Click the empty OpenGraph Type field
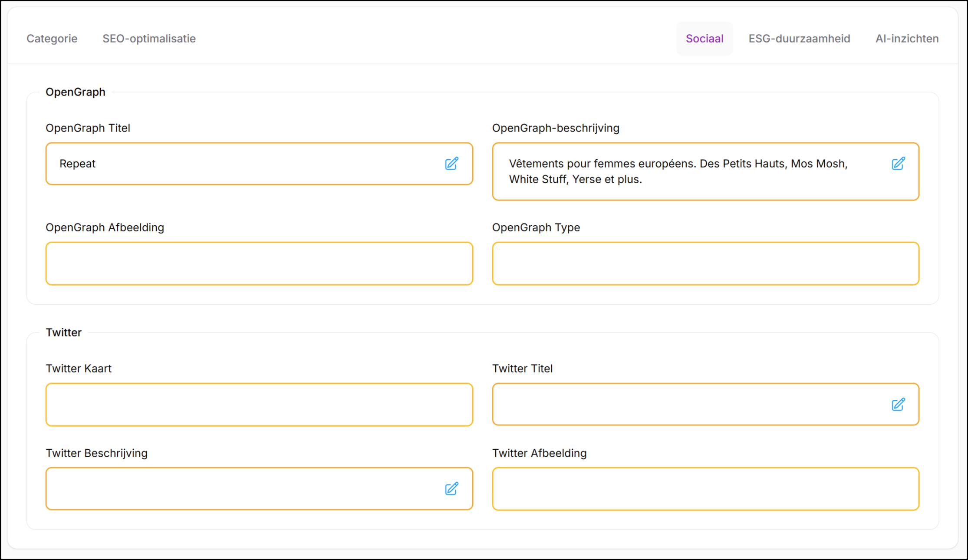The image size is (968, 560). tap(705, 264)
